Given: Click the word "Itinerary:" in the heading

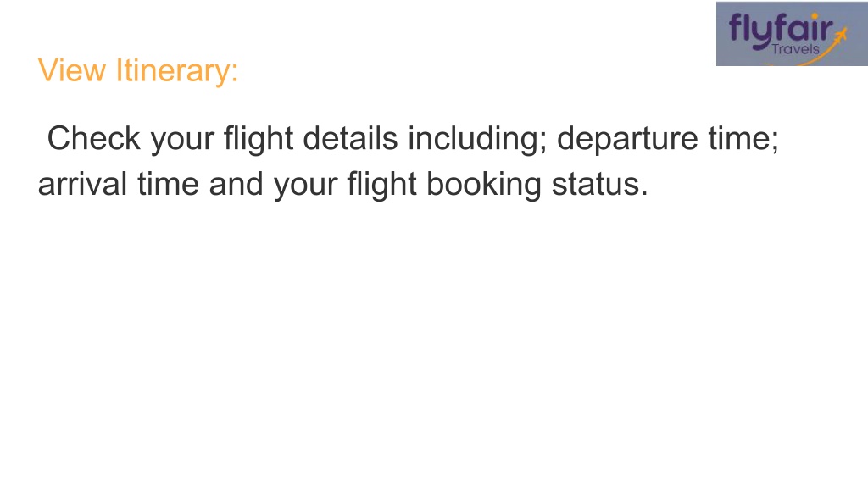Looking at the screenshot, I should [x=177, y=71].
